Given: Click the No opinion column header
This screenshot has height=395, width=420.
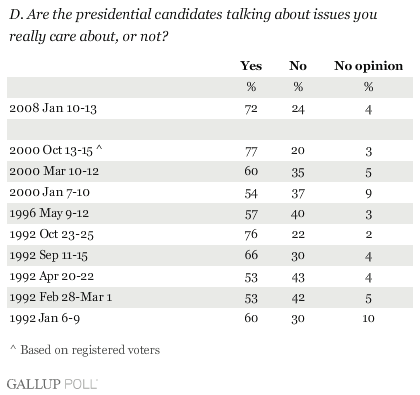Looking at the screenshot, I should click(x=368, y=66).
